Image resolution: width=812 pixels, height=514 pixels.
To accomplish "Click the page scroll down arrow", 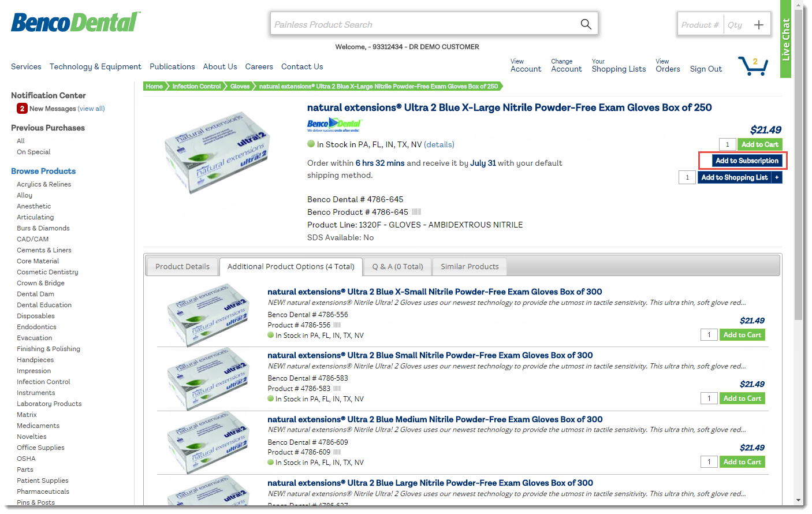I will pos(798,500).
